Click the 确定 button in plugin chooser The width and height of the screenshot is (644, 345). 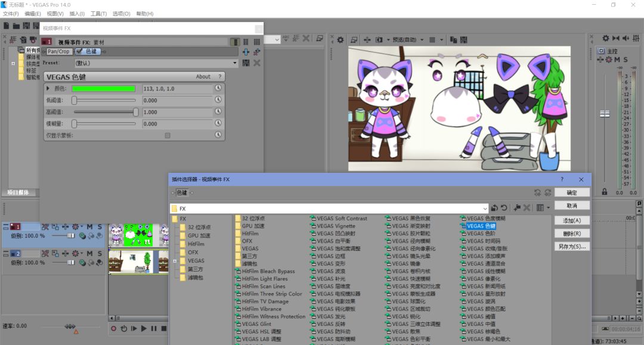coord(572,192)
